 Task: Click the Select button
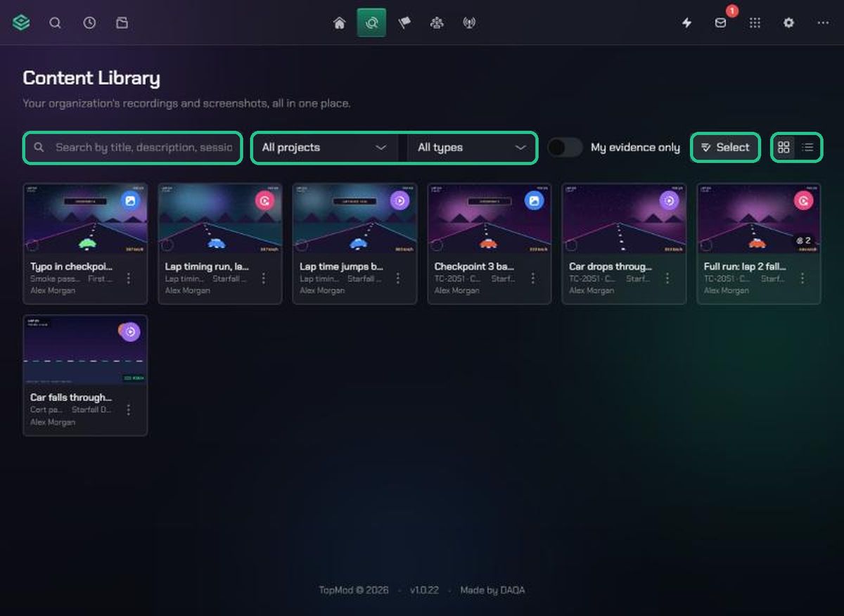click(x=725, y=148)
